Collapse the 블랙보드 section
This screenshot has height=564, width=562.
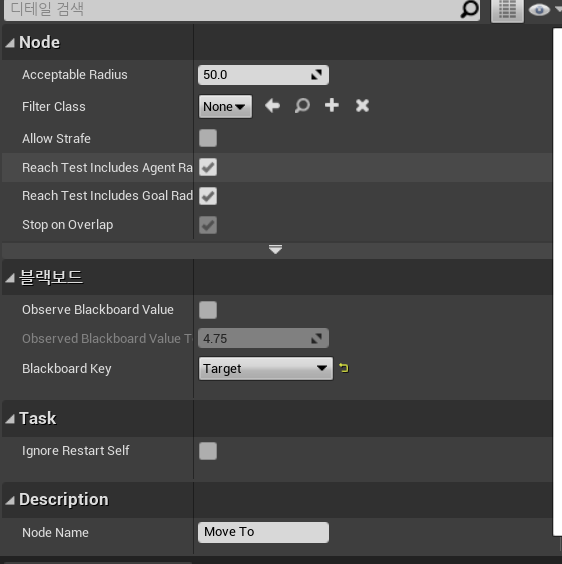[x=10, y=278]
